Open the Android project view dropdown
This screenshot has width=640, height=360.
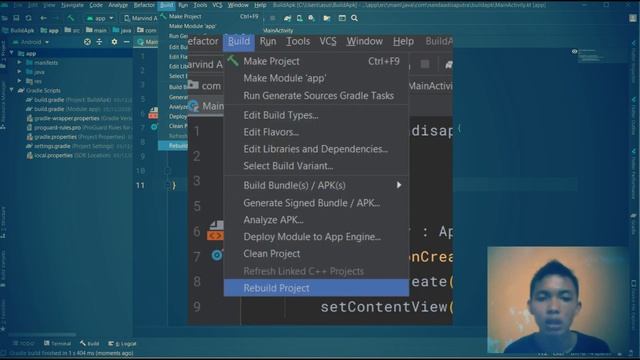pos(31,42)
